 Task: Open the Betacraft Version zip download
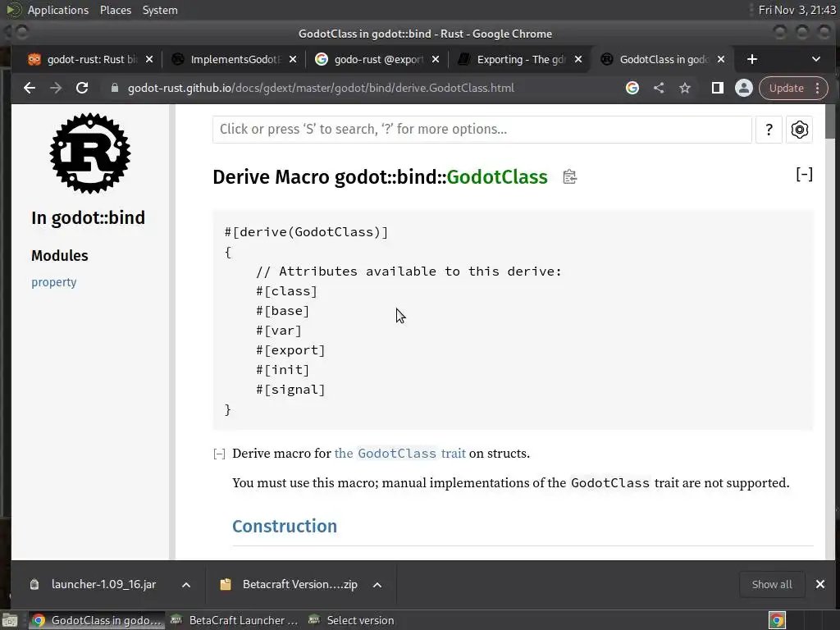pyautogui.click(x=290, y=584)
